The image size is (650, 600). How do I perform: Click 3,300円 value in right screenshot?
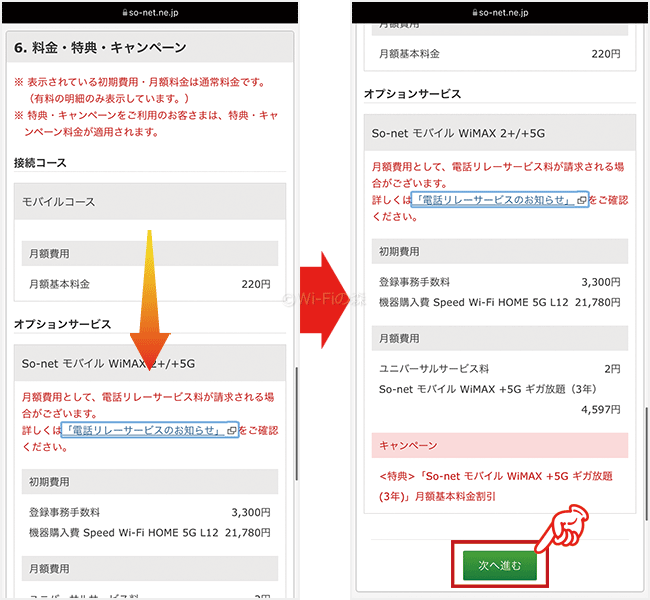[x=601, y=282]
